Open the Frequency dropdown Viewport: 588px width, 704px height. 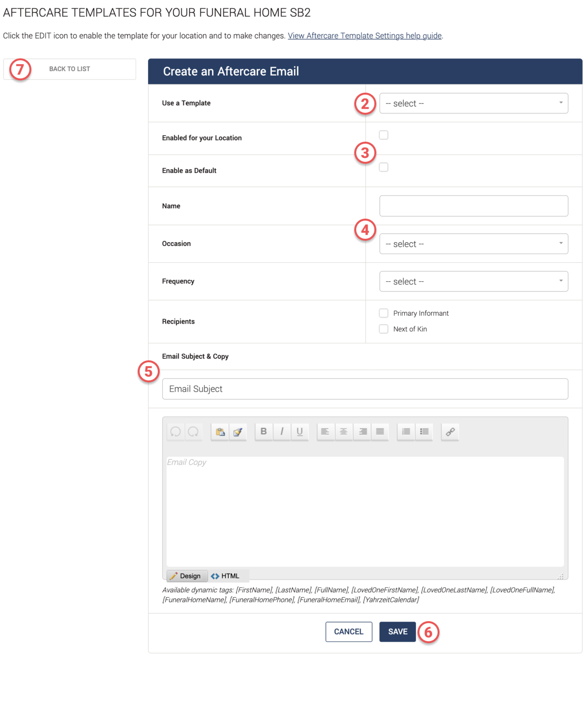tap(474, 281)
